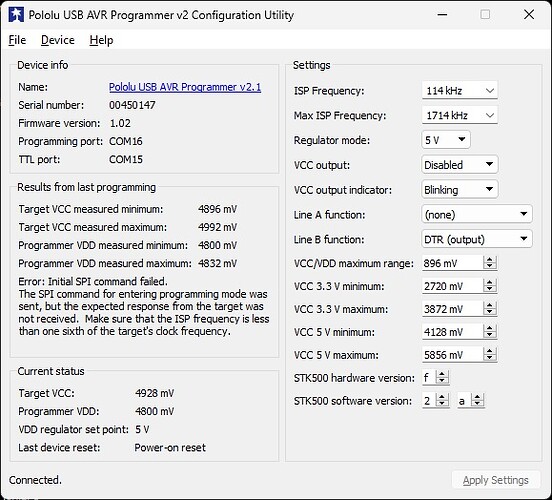Click the VCC 3.3 V maximum value field
Image resolution: width=552 pixels, height=500 pixels.
click(x=452, y=309)
